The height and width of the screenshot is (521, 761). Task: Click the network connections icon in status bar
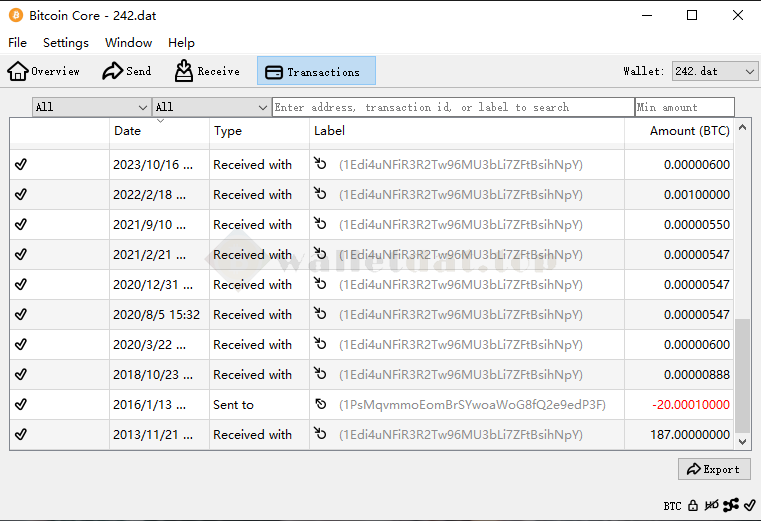click(731, 506)
